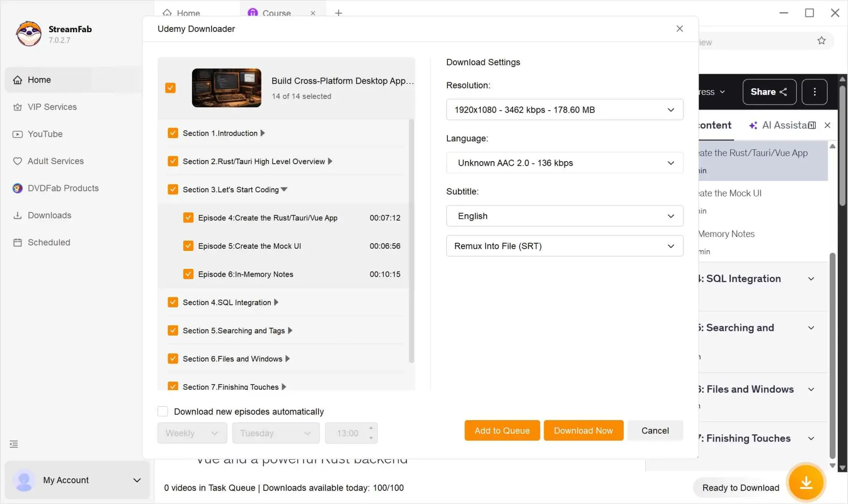
Task: Click Add to Queue
Action: point(502,430)
